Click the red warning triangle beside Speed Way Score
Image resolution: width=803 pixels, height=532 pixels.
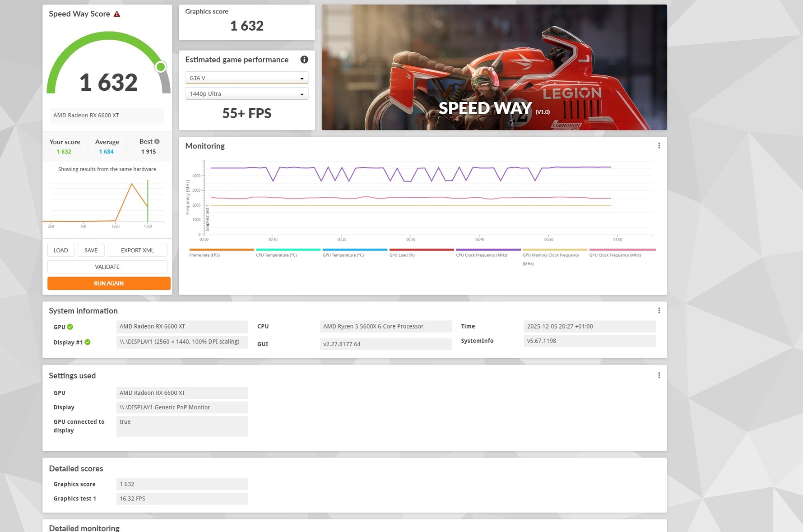coord(117,14)
